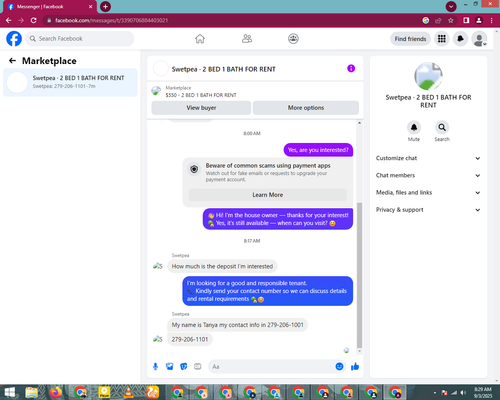500x400 pixels.
Task: Expand Media, files and links section
Action: pyautogui.click(x=428, y=192)
